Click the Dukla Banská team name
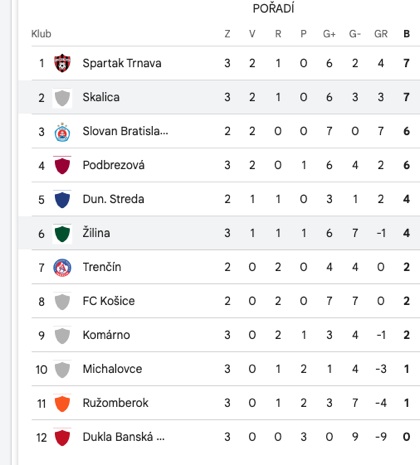This screenshot has height=465, width=420. [x=123, y=437]
